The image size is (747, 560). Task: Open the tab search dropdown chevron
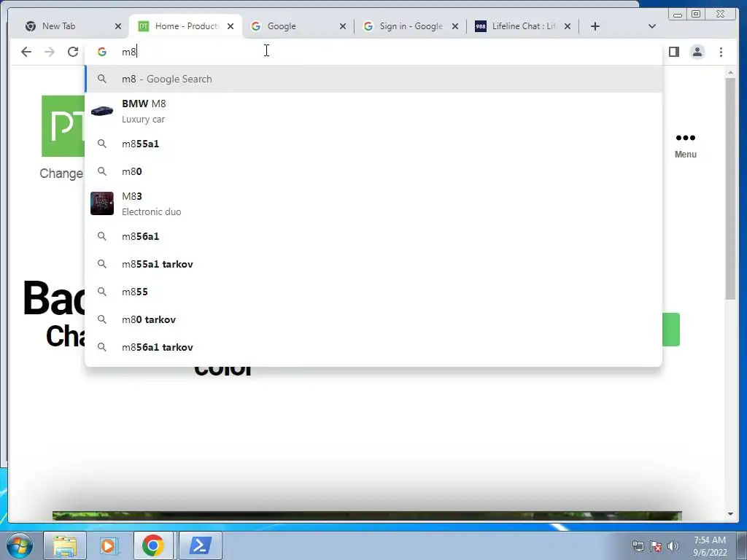(652, 26)
